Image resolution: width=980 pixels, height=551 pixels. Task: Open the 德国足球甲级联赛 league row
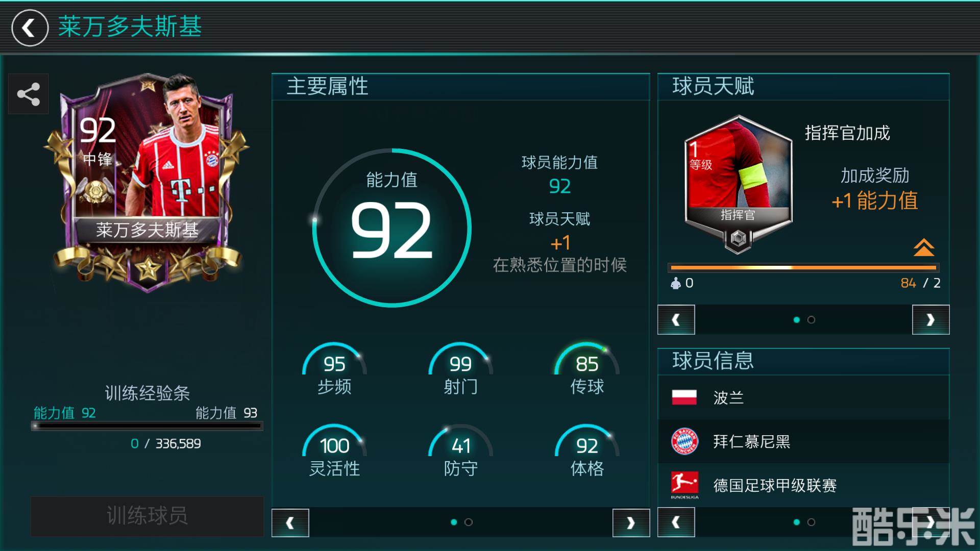pos(803,485)
